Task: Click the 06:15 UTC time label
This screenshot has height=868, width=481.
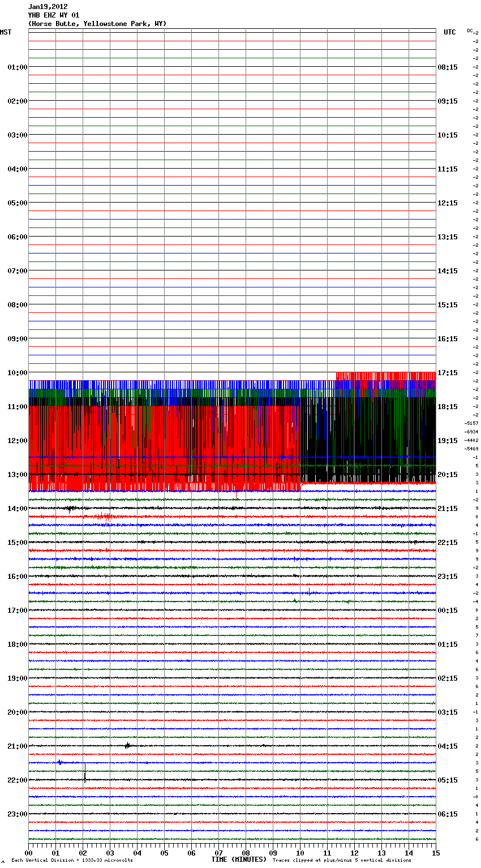Action: (448, 814)
